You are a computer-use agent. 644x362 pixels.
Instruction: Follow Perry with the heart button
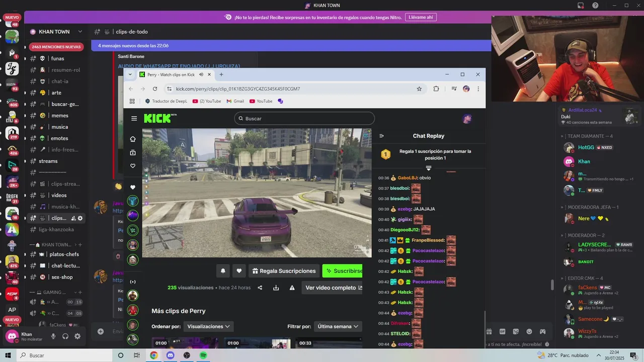coord(239,271)
